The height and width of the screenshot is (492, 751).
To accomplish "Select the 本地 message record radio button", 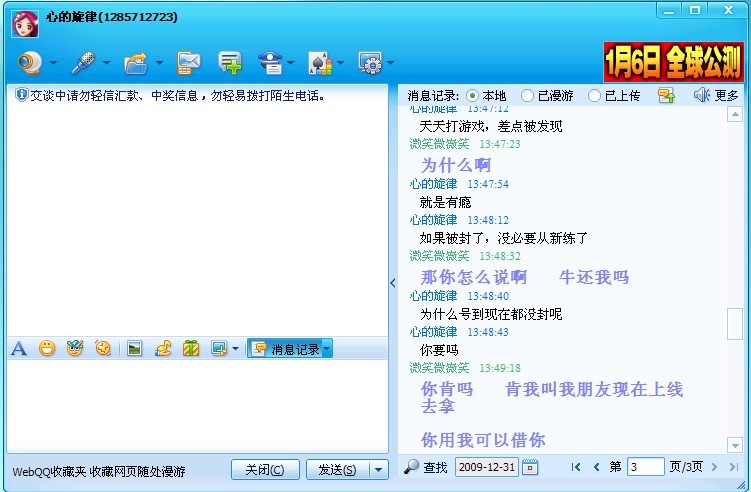I will (473, 96).
